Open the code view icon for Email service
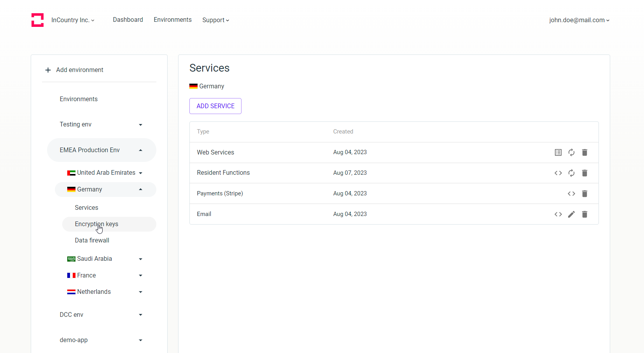Screen dimensions: 644x353 pyautogui.click(x=558, y=214)
